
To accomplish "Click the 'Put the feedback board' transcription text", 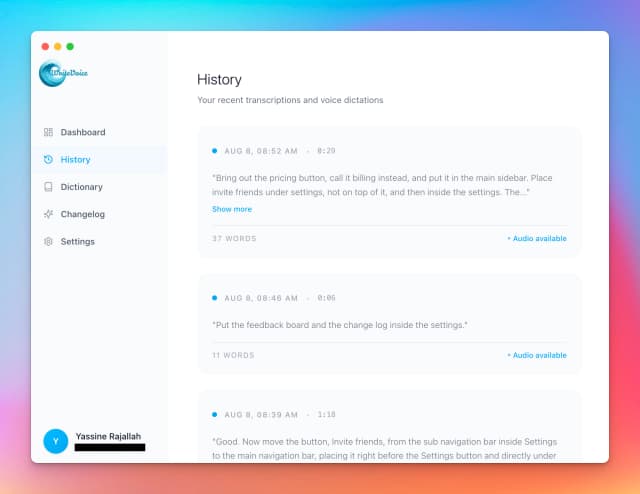I will pyautogui.click(x=340, y=325).
